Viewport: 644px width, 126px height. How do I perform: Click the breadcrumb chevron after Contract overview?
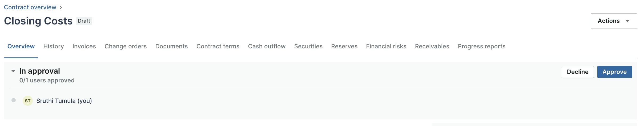(x=61, y=7)
